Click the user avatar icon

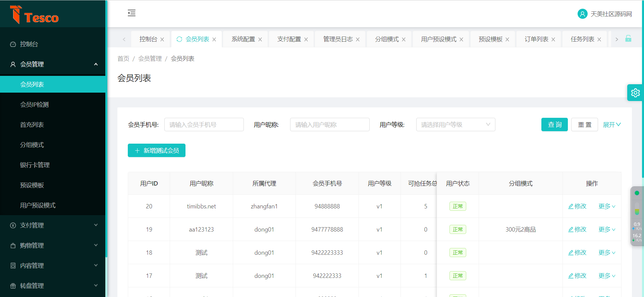coord(582,14)
